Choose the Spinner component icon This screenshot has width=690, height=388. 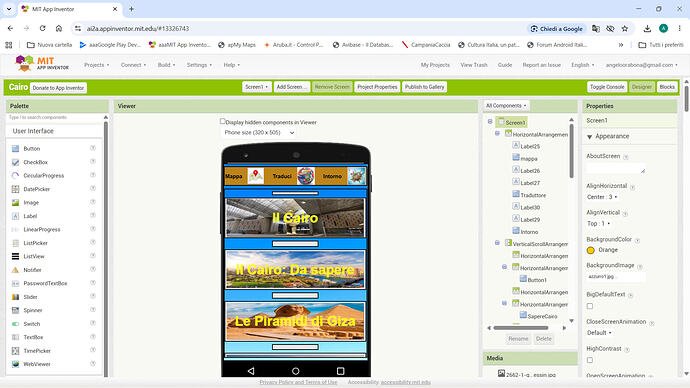[x=15, y=311]
